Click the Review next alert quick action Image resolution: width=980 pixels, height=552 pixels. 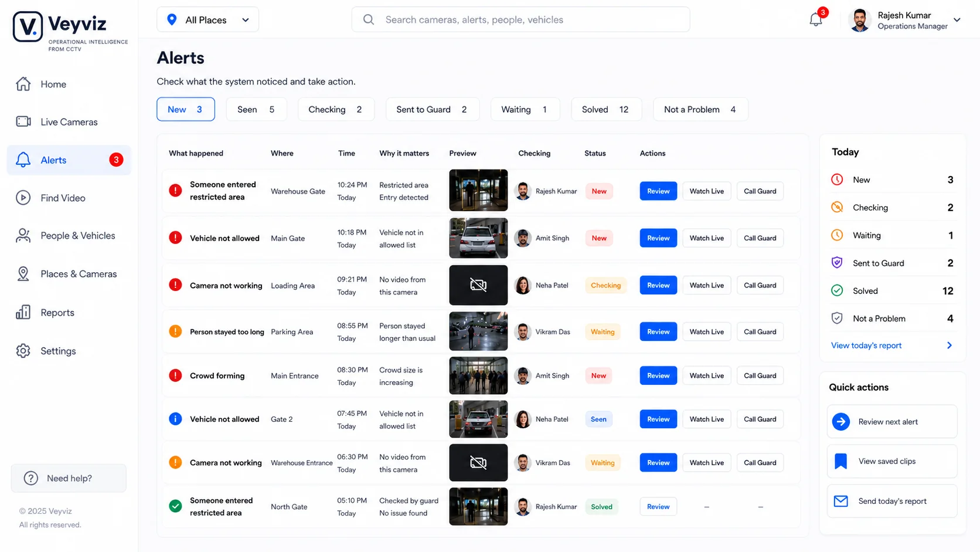(x=892, y=421)
